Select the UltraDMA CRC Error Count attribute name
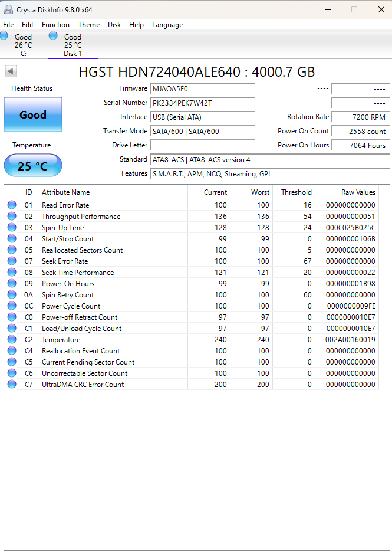 pos(83,385)
